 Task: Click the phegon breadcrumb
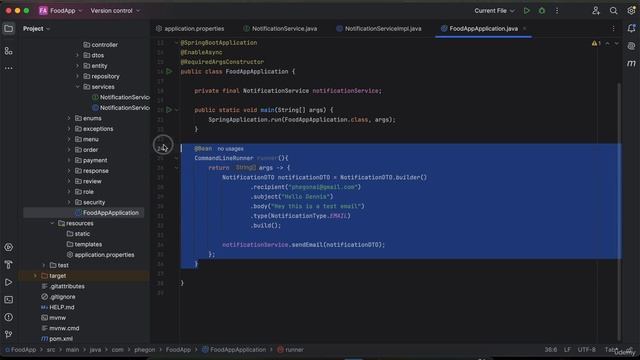(x=144, y=350)
